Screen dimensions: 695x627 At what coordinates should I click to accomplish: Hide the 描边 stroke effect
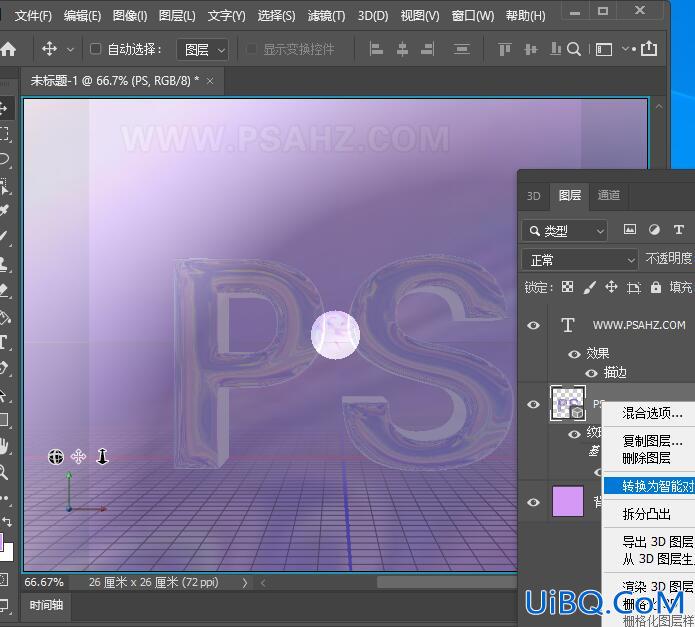coord(592,374)
